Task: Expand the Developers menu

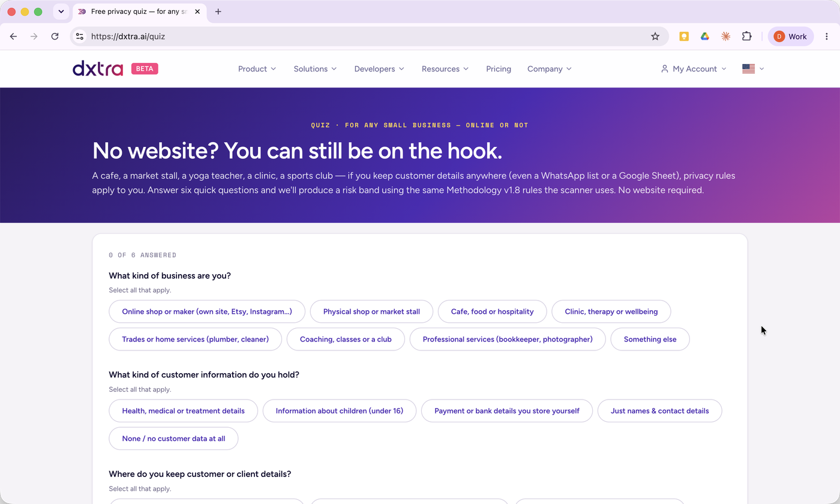Action: click(380, 69)
